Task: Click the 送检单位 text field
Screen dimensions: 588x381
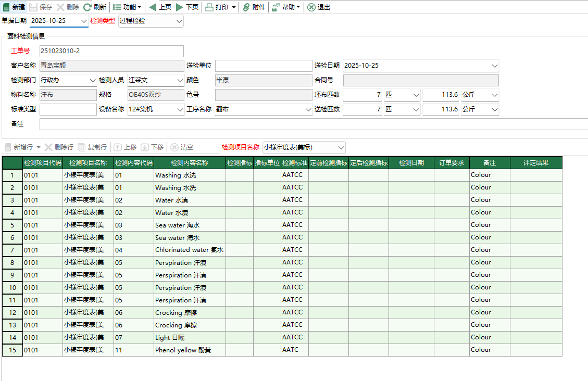Action: click(x=262, y=66)
